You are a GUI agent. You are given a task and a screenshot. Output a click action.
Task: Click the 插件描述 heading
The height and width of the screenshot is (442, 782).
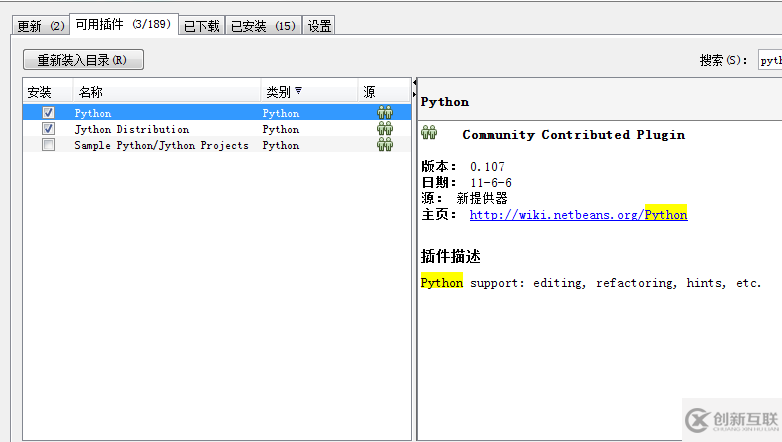click(x=450, y=256)
